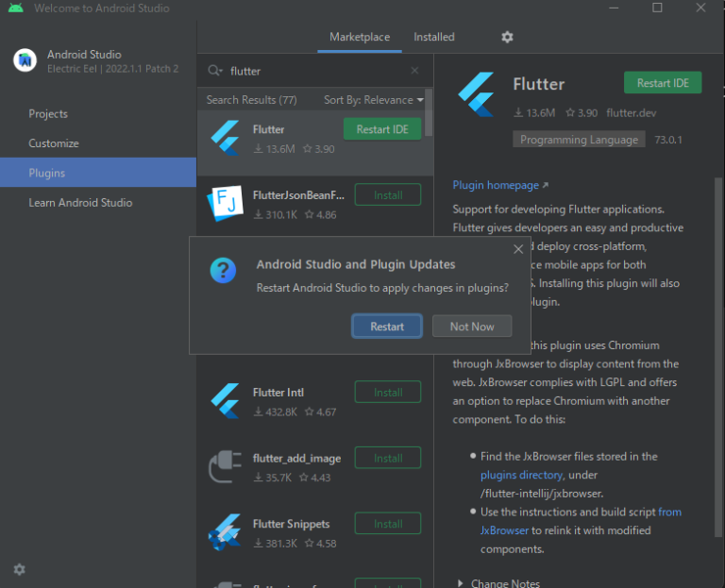Select the FlutterJsonBeanFactory plugin icon
The width and height of the screenshot is (725, 588).
pyautogui.click(x=225, y=203)
